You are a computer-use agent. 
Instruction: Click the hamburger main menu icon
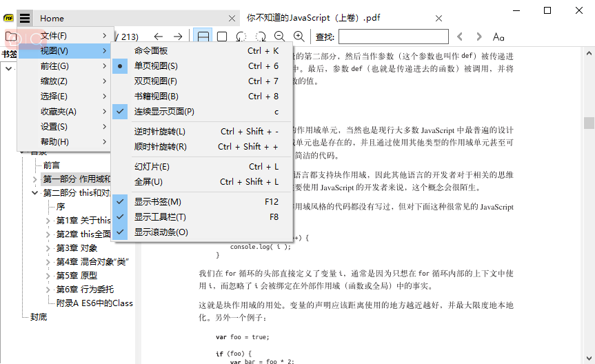pyautogui.click(x=25, y=18)
